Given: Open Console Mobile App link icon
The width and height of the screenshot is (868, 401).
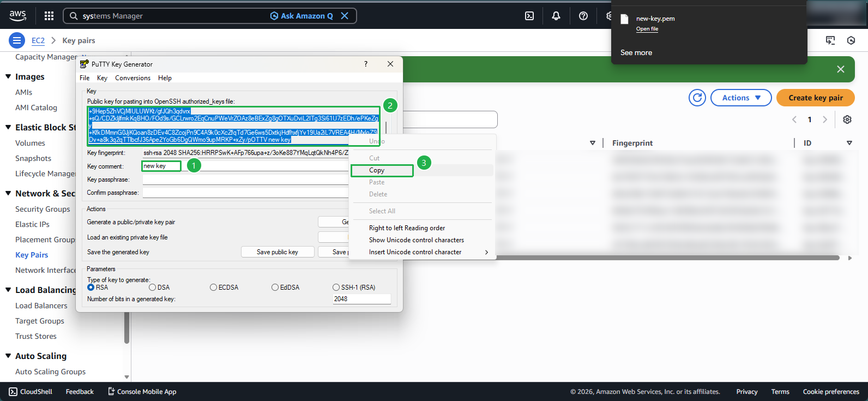Looking at the screenshot, I should point(111,391).
